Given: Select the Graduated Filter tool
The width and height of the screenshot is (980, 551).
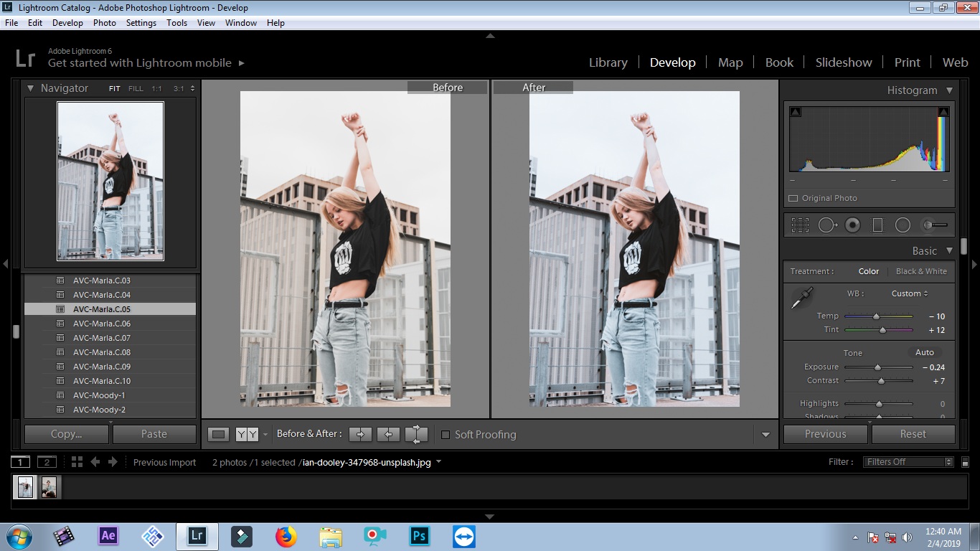Looking at the screenshot, I should (877, 225).
